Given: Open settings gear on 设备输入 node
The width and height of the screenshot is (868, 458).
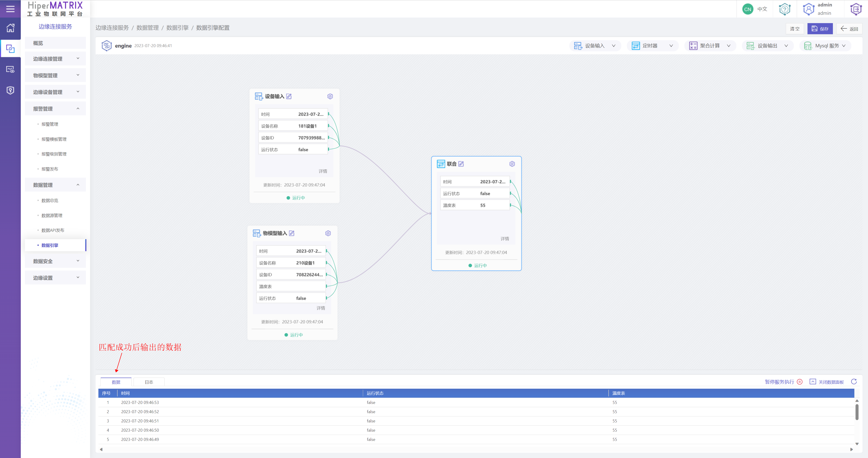Looking at the screenshot, I should (x=330, y=96).
